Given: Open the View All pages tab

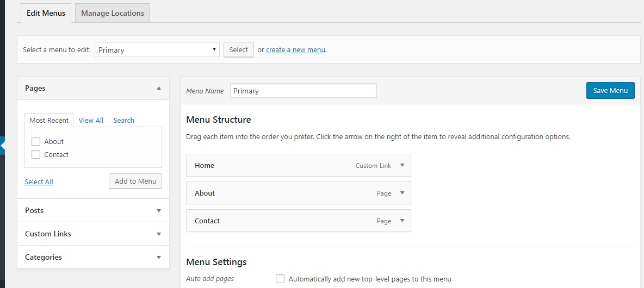Looking at the screenshot, I should point(91,121).
